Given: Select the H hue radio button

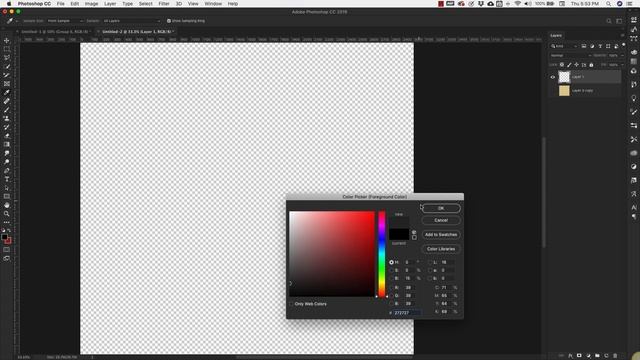Looking at the screenshot, I should 391,262.
